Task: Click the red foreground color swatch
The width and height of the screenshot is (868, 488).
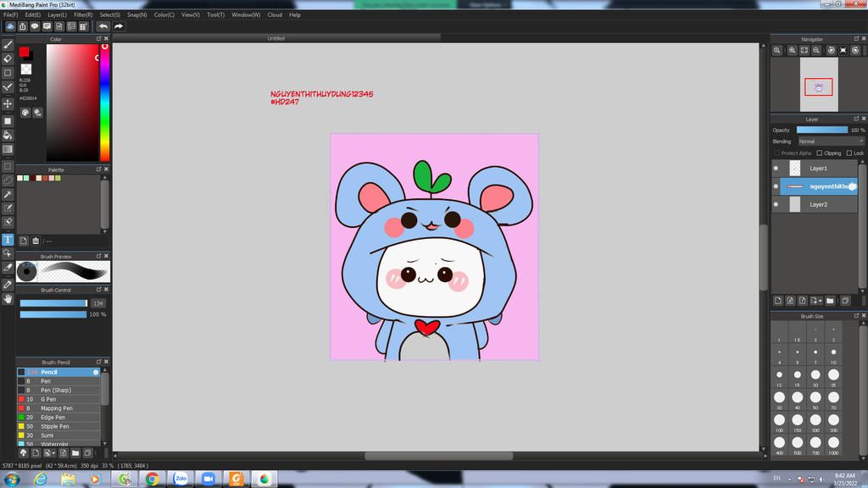Action: 24,52
